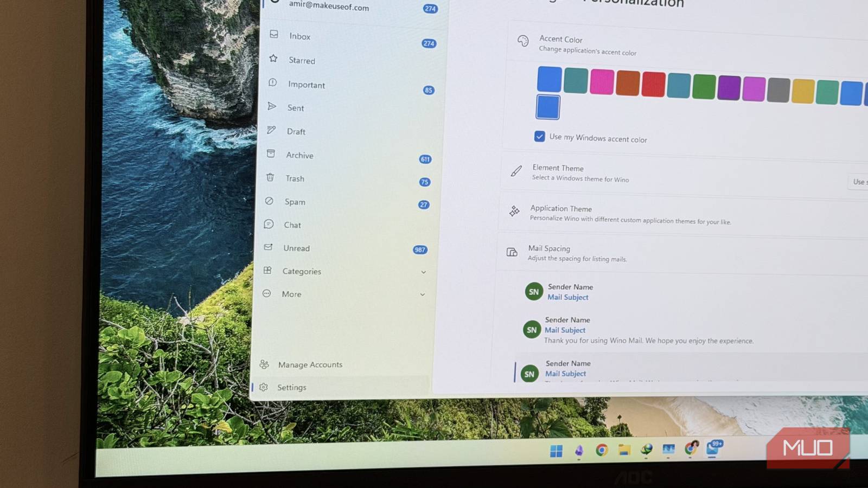Open the Draft folder
Image resolution: width=868 pixels, height=488 pixels.
(x=296, y=131)
